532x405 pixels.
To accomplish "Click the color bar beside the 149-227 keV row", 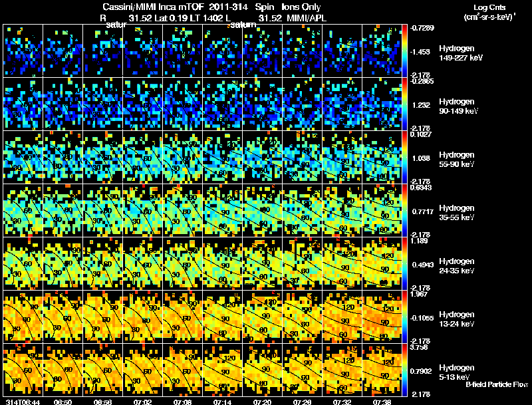I will click(404, 51).
